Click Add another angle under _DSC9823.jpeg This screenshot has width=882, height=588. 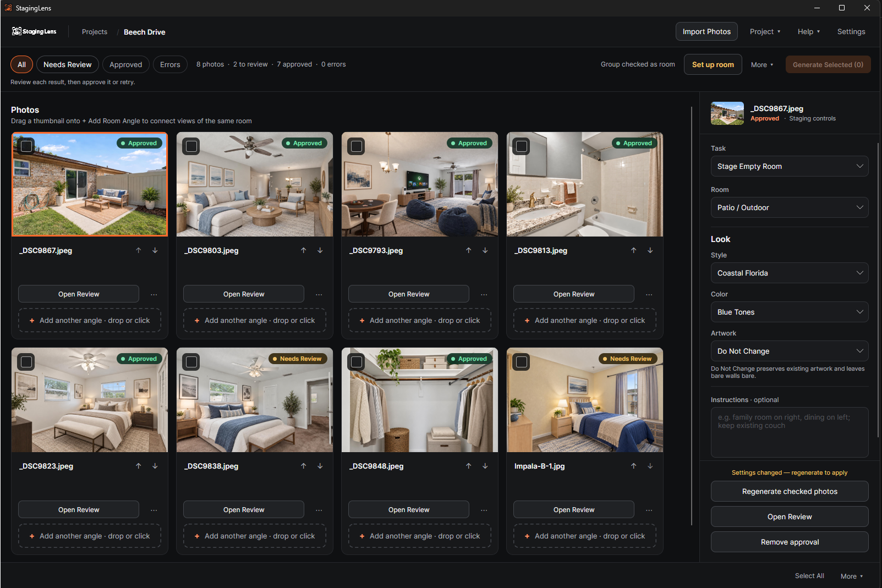tap(90, 536)
